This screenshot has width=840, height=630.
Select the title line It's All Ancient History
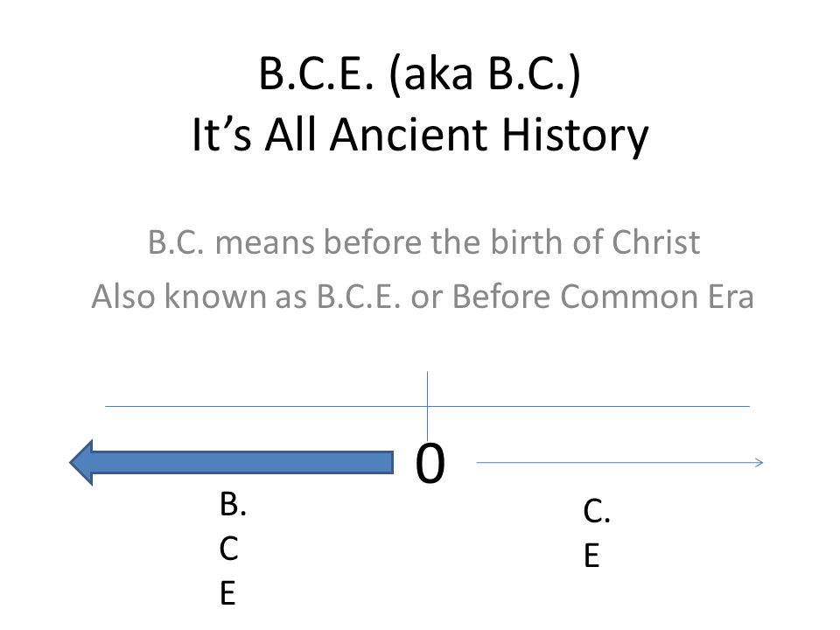pos(420,135)
